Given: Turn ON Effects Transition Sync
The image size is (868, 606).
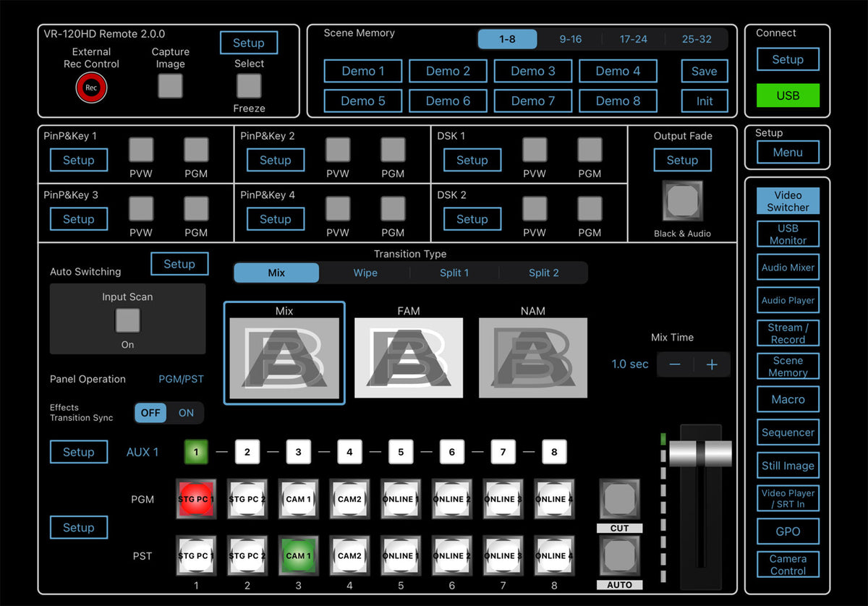Looking at the screenshot, I should pos(186,413).
